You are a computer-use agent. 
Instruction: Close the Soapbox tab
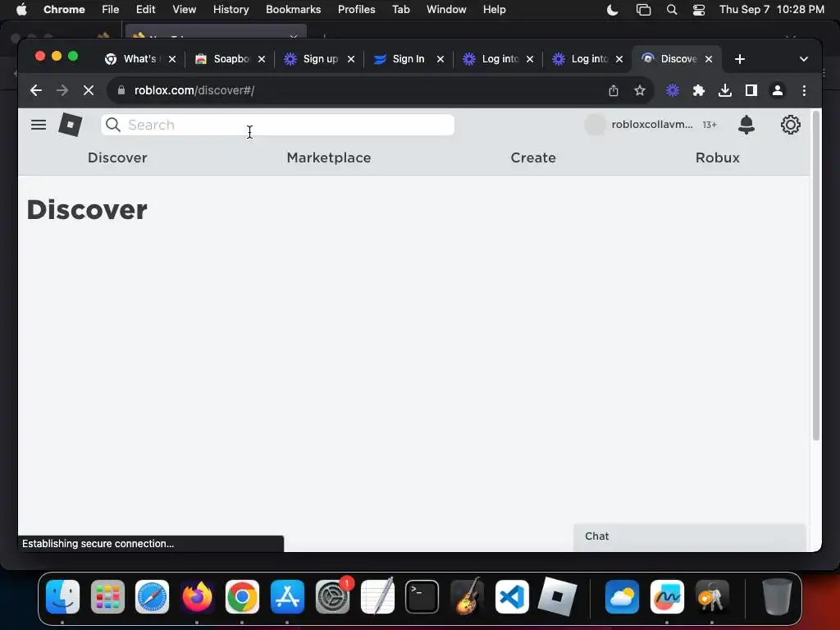[x=262, y=59]
